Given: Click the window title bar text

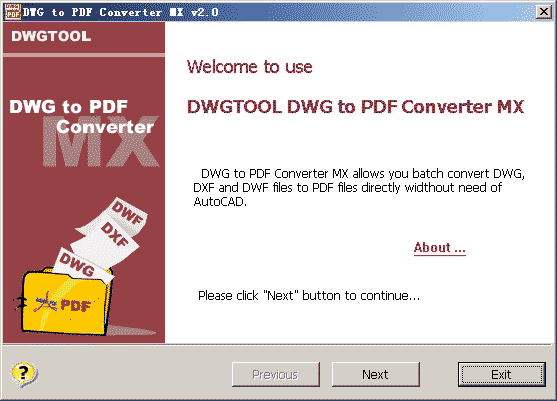Looking at the screenshot, I should pos(121,12).
